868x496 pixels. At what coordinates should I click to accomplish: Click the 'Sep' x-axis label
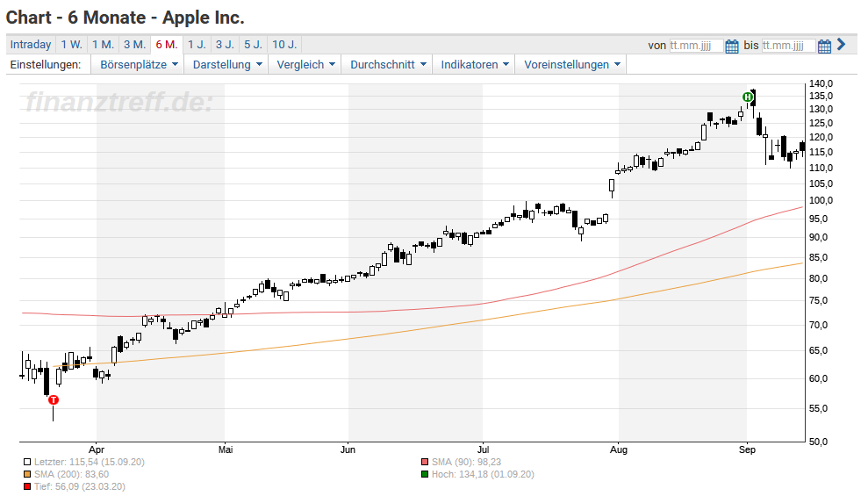(x=747, y=449)
